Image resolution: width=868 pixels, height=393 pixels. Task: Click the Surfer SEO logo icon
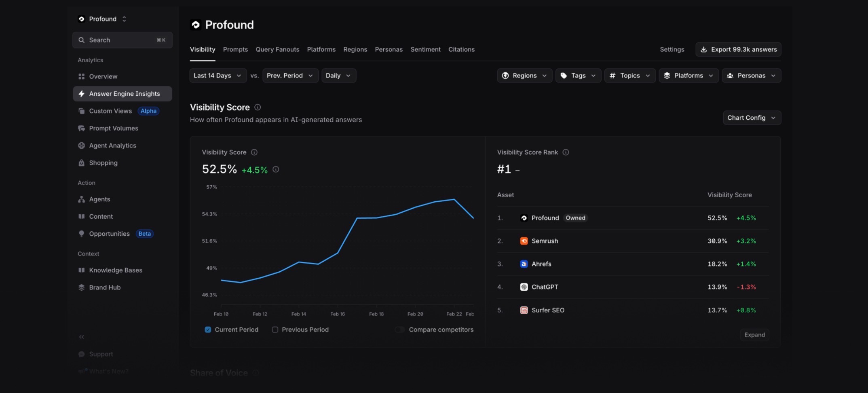tap(524, 310)
